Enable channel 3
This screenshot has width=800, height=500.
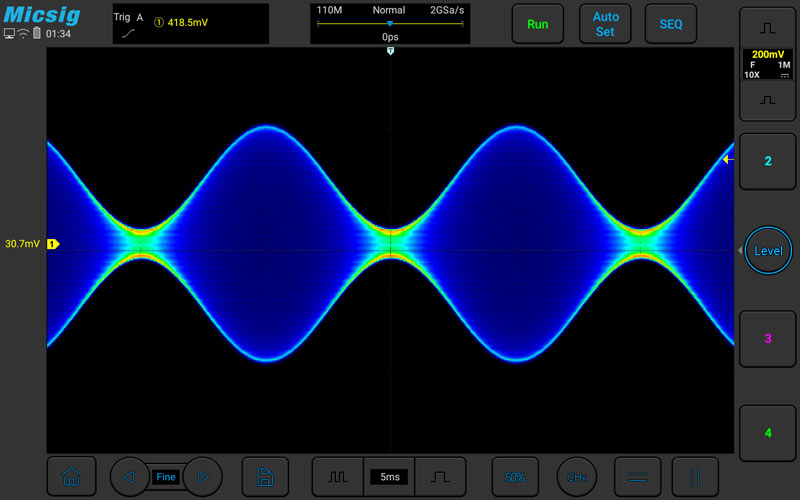pos(767,338)
